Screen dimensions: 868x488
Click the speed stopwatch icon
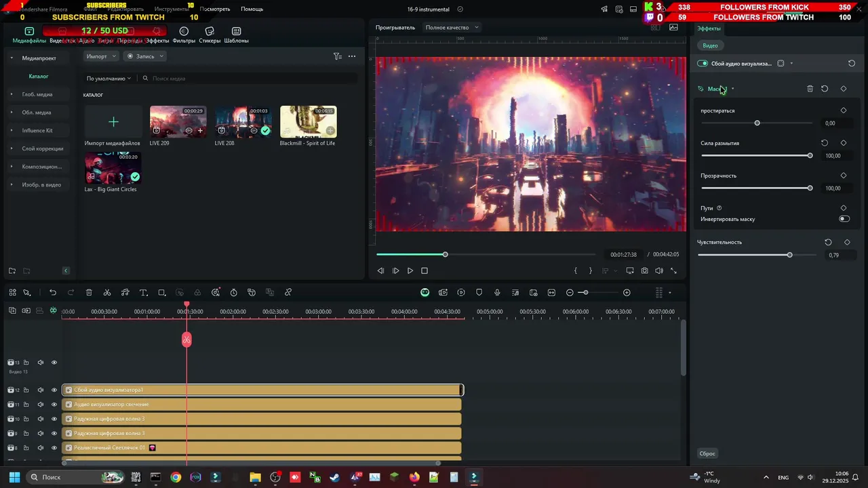(x=233, y=293)
